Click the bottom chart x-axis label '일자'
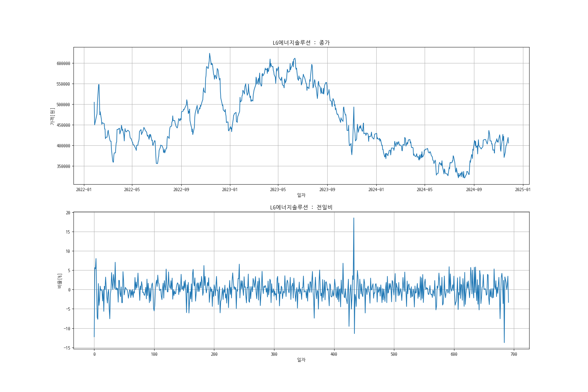The width and height of the screenshot is (588, 392). click(x=301, y=360)
